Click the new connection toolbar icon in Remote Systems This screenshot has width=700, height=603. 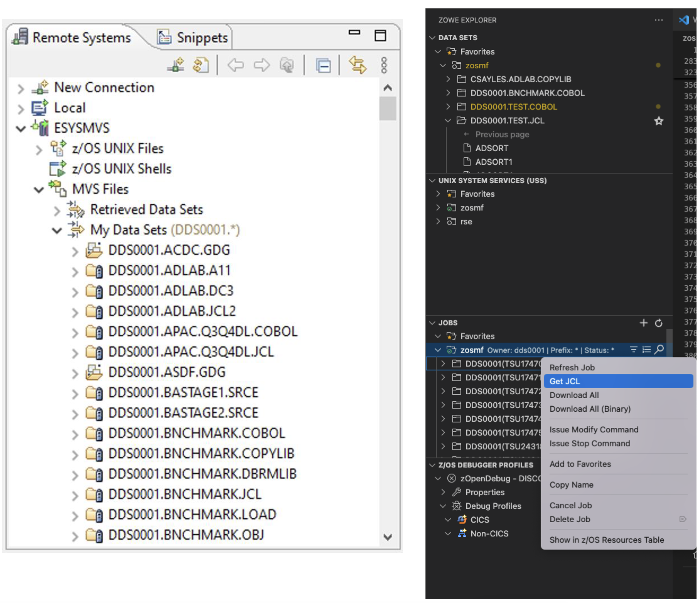point(176,65)
